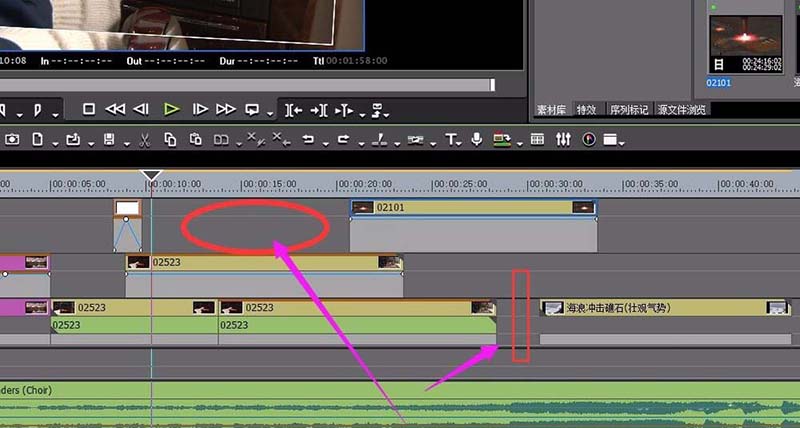800x428 pixels.
Task: Click ruler label 00:00:20:00 on the timeline
Action: (x=365, y=184)
